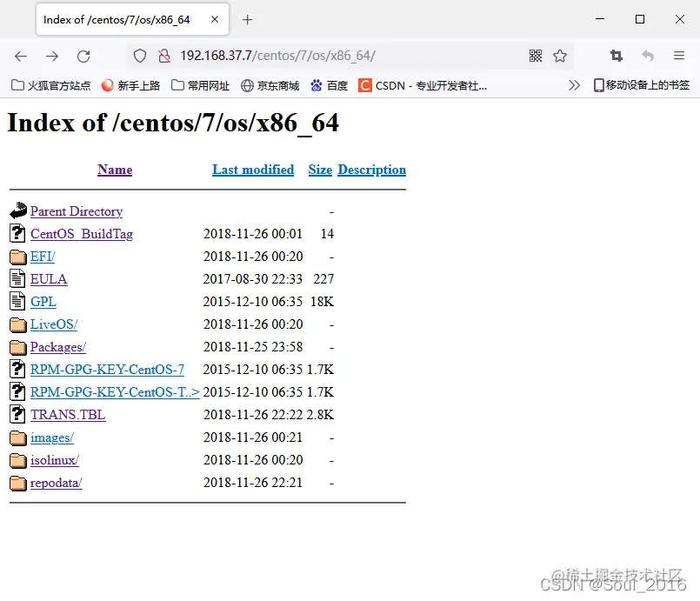Viewport: 700px width, 601px height.
Task: Open a new browser tab
Action: pos(247,20)
